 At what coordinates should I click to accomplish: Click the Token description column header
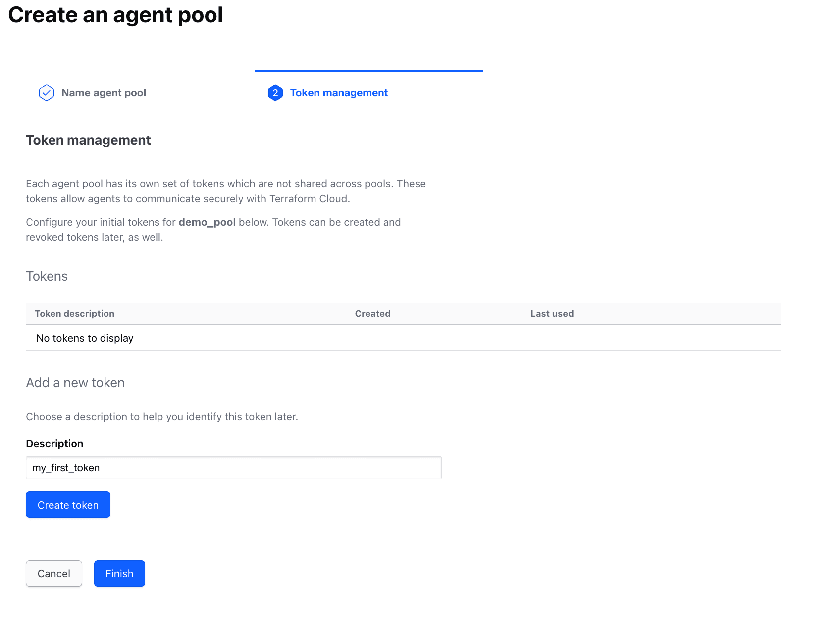tap(74, 313)
